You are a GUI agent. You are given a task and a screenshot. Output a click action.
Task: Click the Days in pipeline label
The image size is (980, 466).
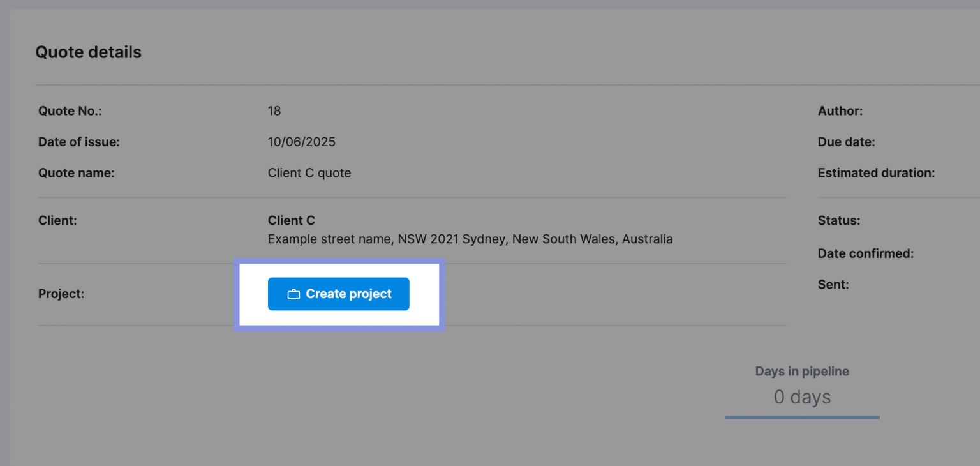click(801, 371)
